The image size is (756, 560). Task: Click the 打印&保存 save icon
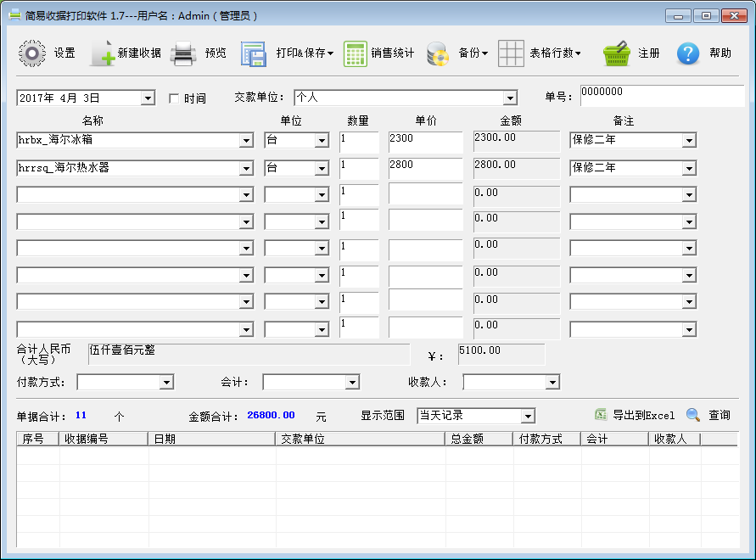tap(253, 53)
